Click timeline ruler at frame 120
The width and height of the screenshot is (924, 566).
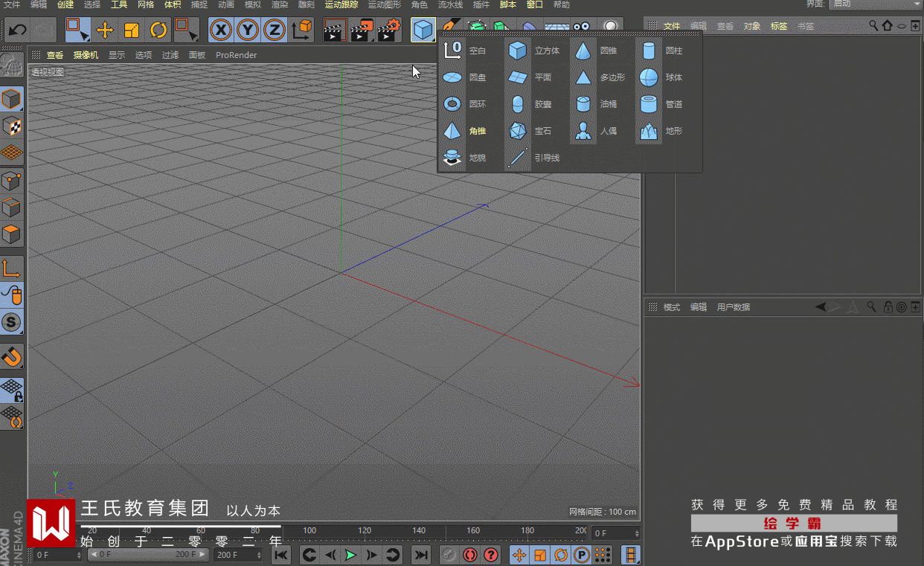click(x=365, y=531)
